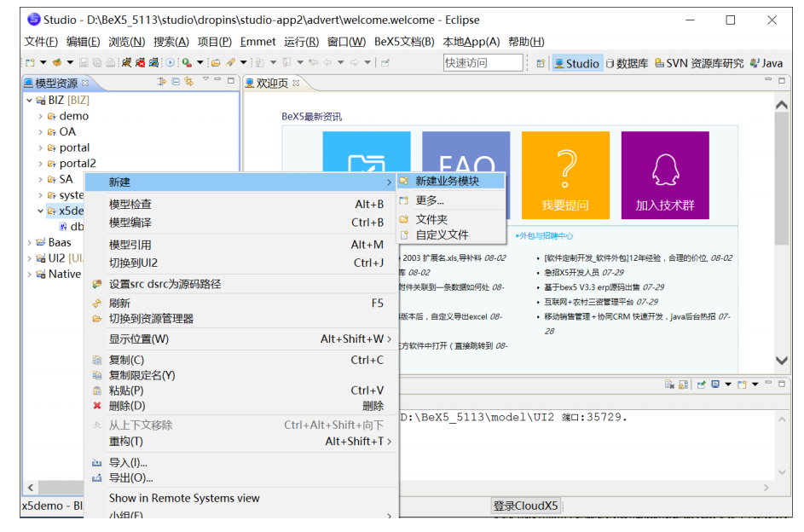Minimize the 模型资源 panel
The height and width of the screenshot is (532, 804).
217,80
